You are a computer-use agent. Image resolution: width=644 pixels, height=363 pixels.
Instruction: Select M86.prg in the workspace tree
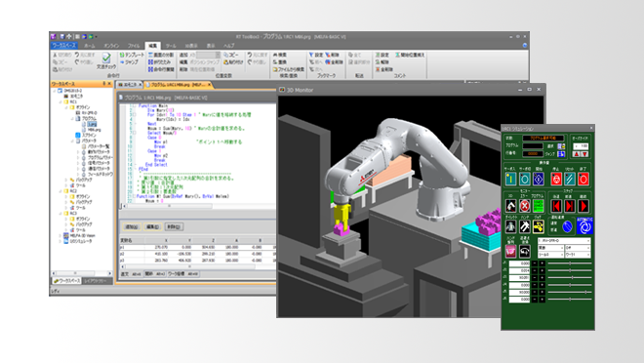click(x=94, y=130)
